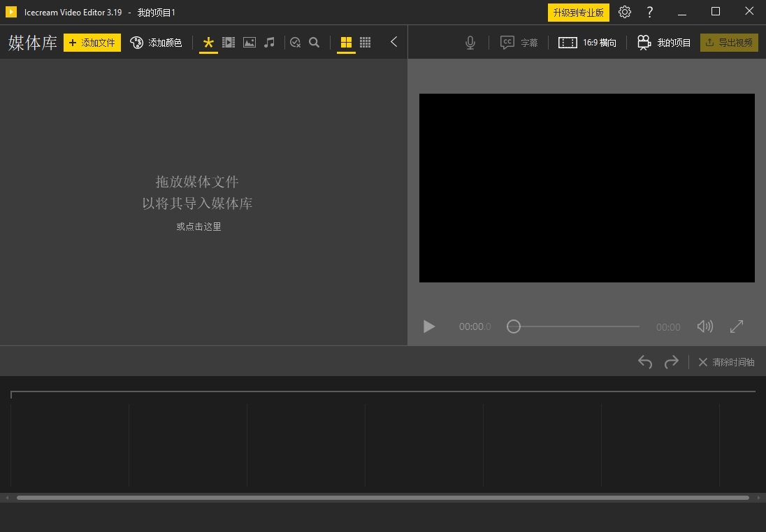Switch to small grid view
Image resolution: width=766 pixels, height=532 pixels.
pyautogui.click(x=365, y=43)
